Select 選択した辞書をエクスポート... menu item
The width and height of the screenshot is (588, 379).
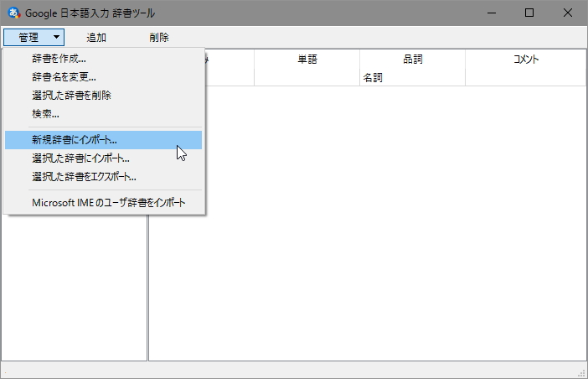tap(104, 177)
